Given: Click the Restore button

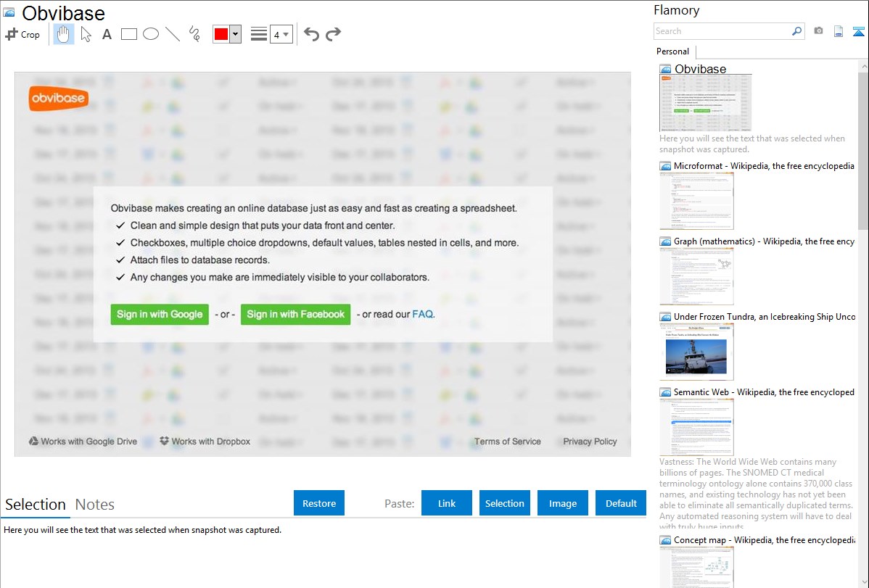Looking at the screenshot, I should 319,503.
